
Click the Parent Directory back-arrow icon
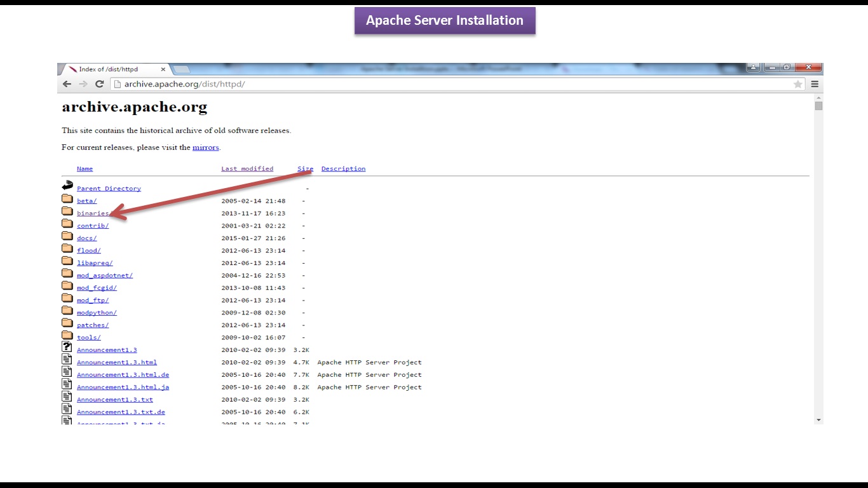[67, 186]
